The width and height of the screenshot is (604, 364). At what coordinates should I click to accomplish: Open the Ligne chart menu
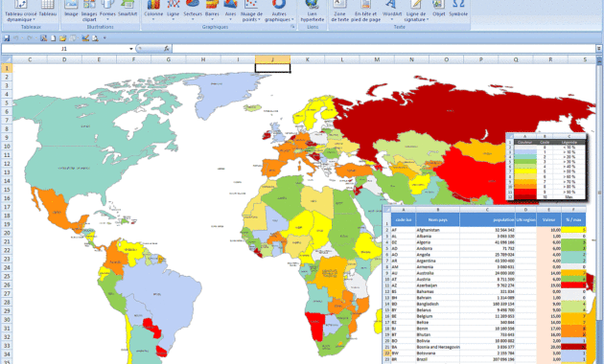tap(173, 10)
